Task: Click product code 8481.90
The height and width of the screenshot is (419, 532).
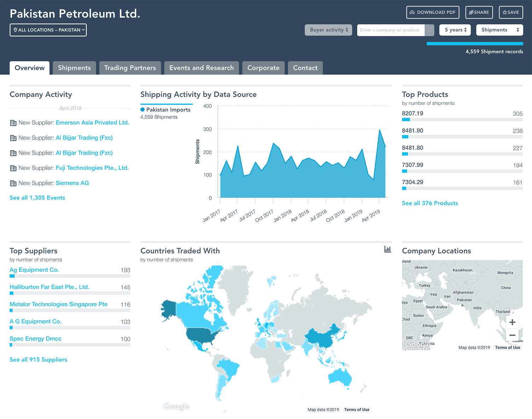Action: [x=412, y=131]
